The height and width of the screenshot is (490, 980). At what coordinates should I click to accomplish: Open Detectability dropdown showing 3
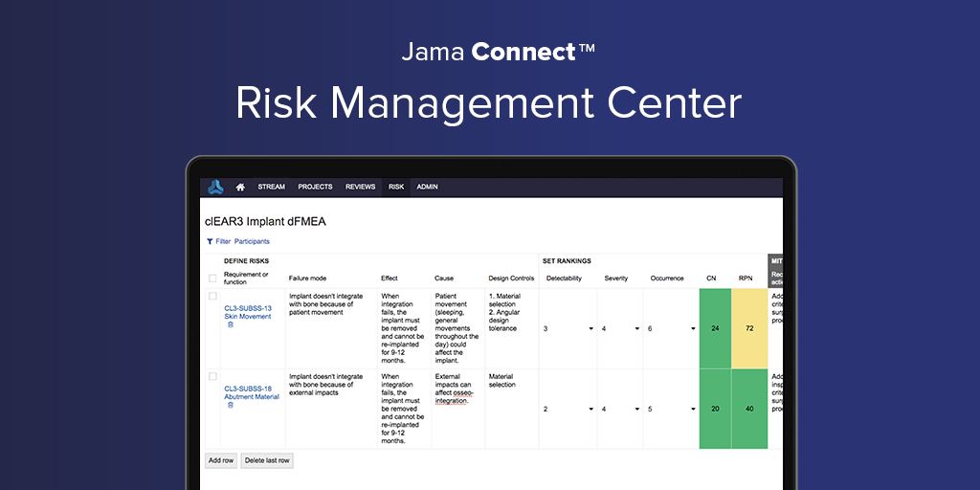(568, 328)
